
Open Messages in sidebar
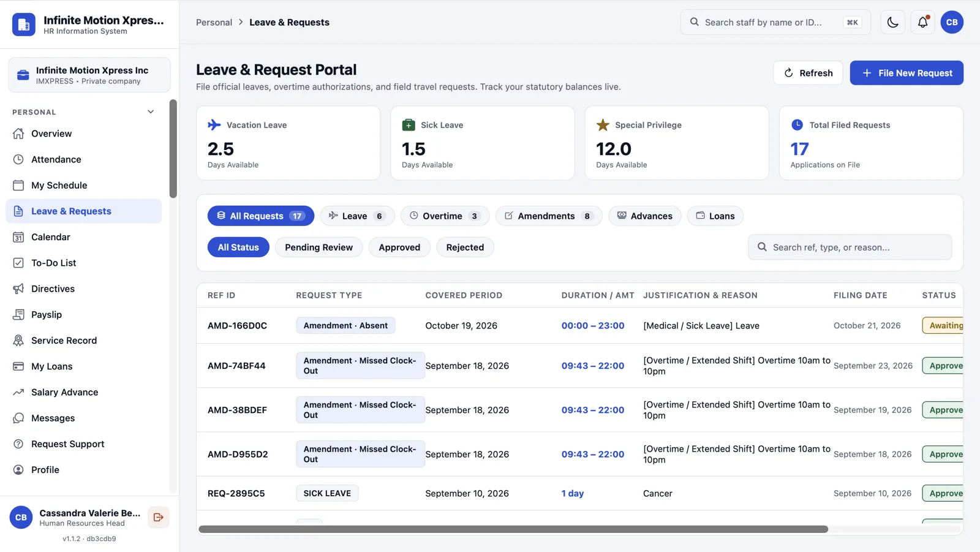(84, 418)
